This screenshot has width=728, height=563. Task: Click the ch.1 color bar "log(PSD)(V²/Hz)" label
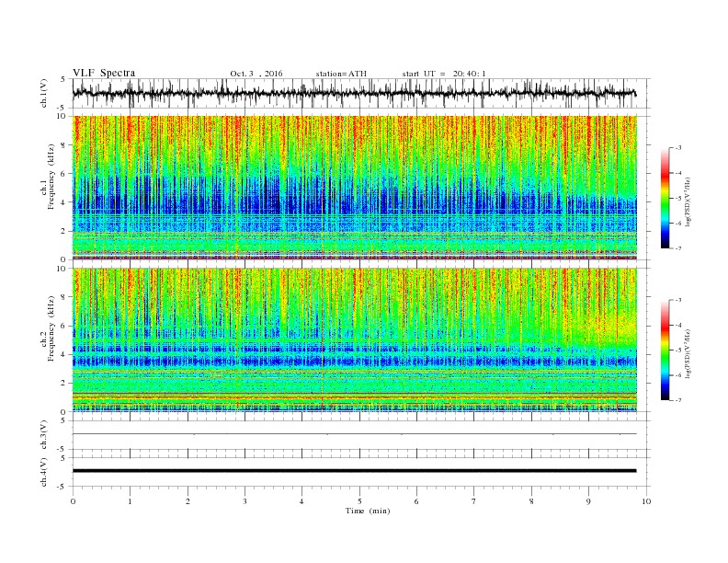pos(687,201)
